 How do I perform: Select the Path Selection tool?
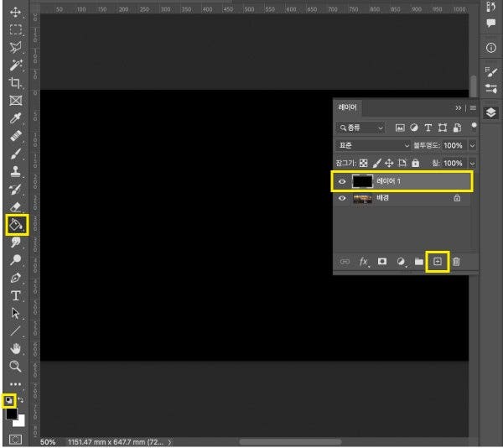point(15,313)
